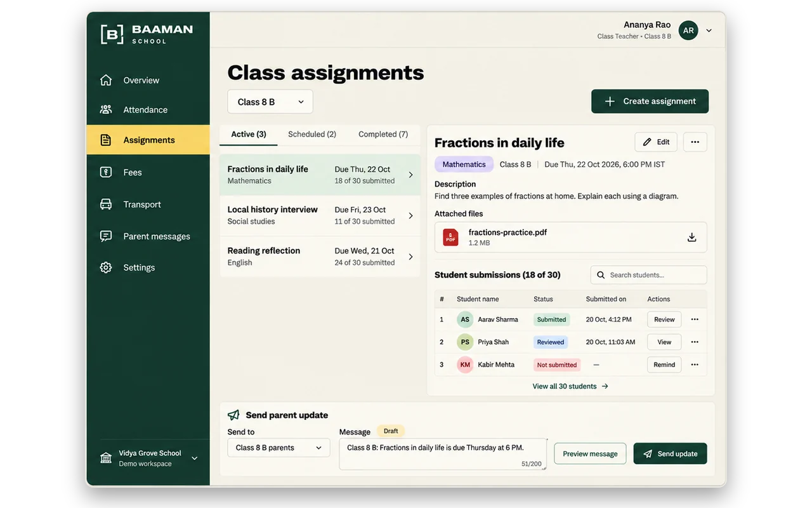Image resolution: width=812 pixels, height=508 pixels.
Task: Open the assignment more options menu
Action: pos(695,142)
